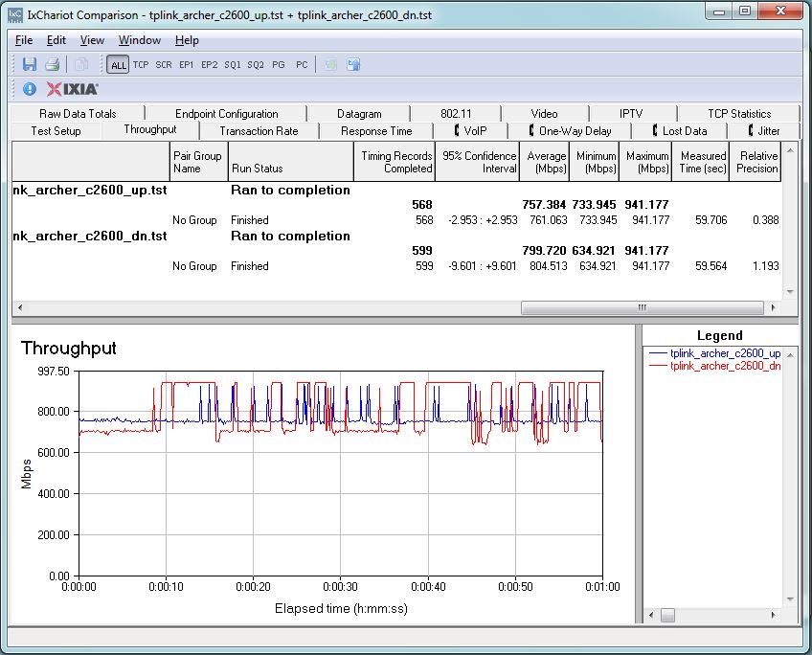Click the legend scroll down arrow
The height and width of the screenshot is (655, 812).
click(x=790, y=599)
